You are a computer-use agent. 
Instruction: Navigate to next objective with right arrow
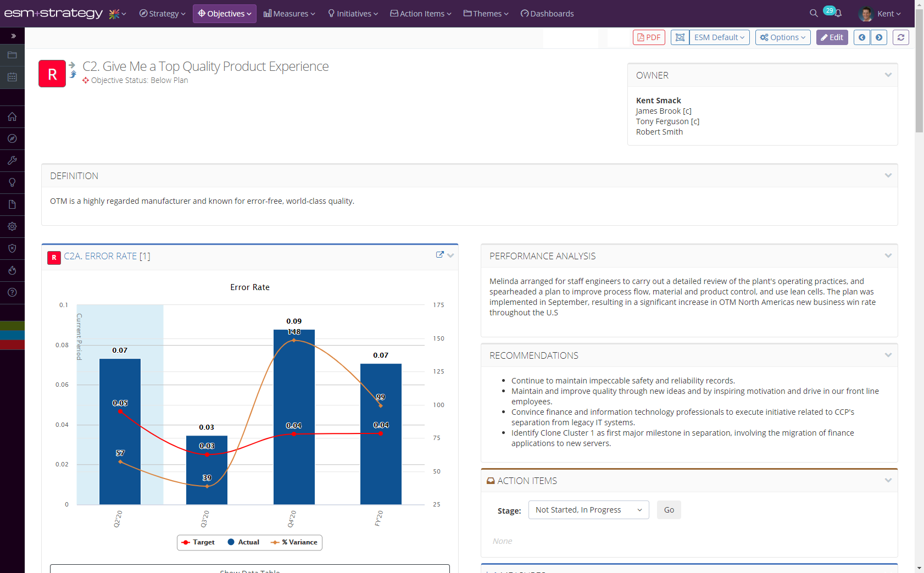(x=880, y=37)
